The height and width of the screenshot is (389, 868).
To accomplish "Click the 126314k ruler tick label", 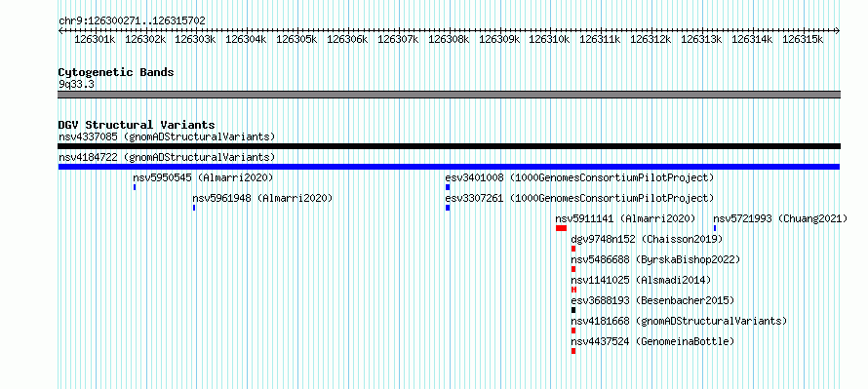I will (752, 39).
